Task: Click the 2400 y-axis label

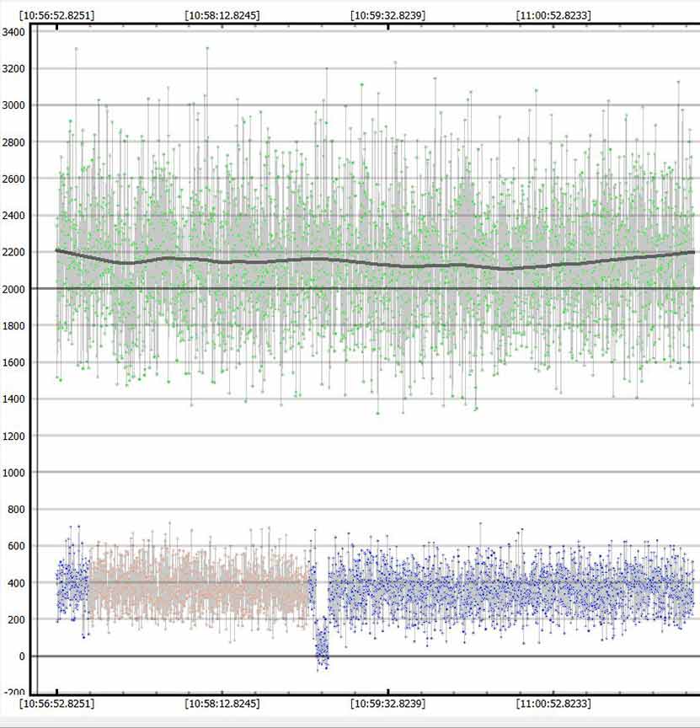Action: [x=13, y=216]
